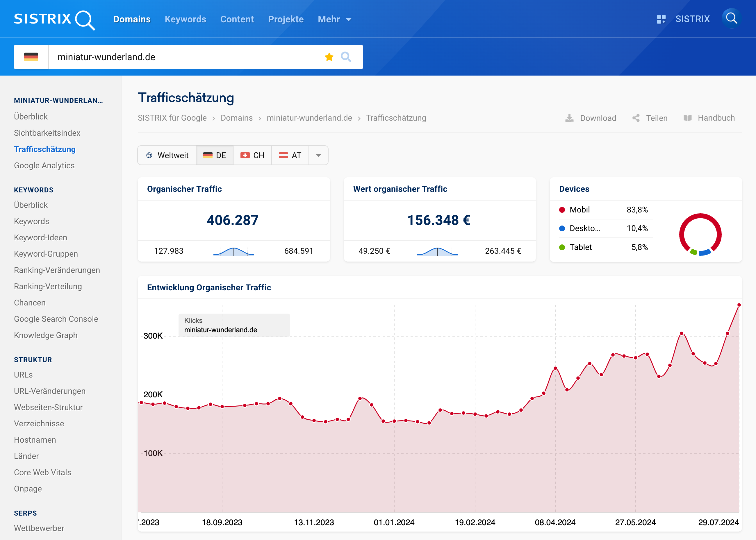Open the Content menu
Image resolution: width=756 pixels, height=540 pixels.
(237, 19)
